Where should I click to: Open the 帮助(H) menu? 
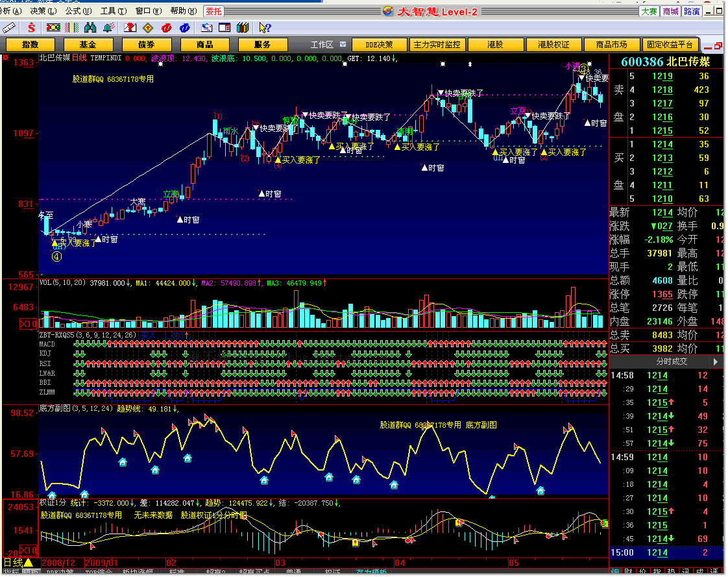pyautogui.click(x=184, y=11)
